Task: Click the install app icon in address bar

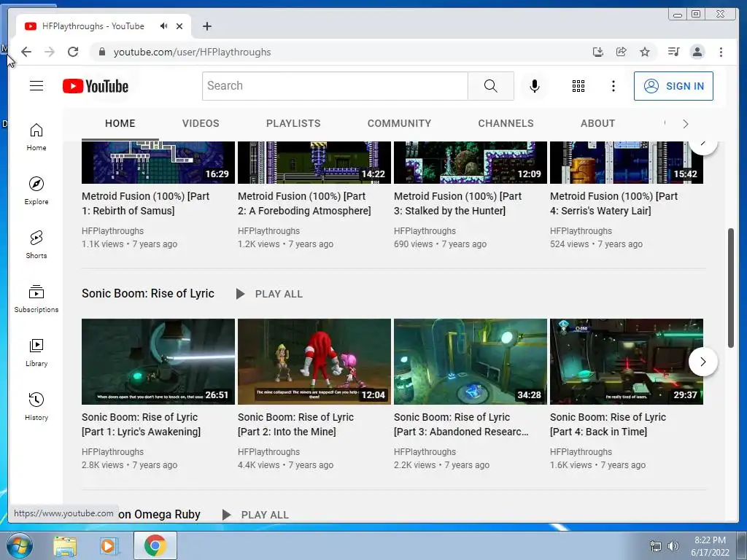Action: point(598,52)
